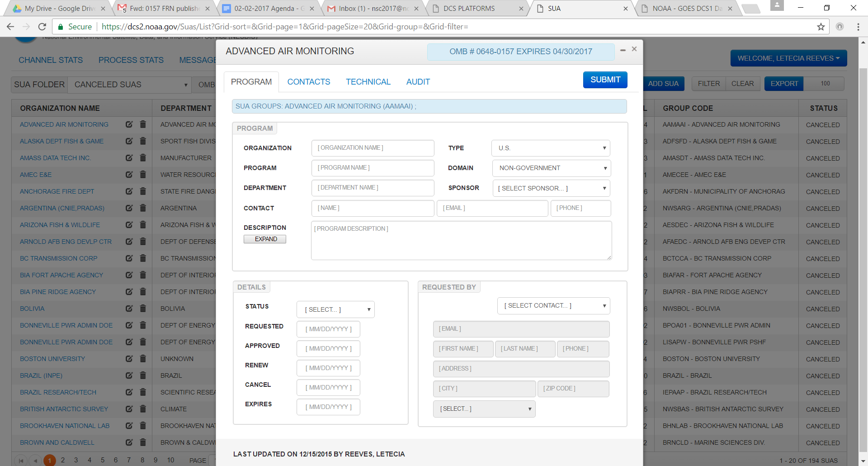Delete the ARNOLD AFB ENG DEVLP CTR row

pos(143,242)
